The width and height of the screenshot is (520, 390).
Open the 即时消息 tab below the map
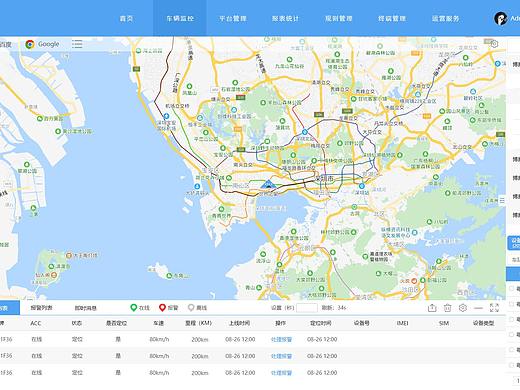click(85, 308)
